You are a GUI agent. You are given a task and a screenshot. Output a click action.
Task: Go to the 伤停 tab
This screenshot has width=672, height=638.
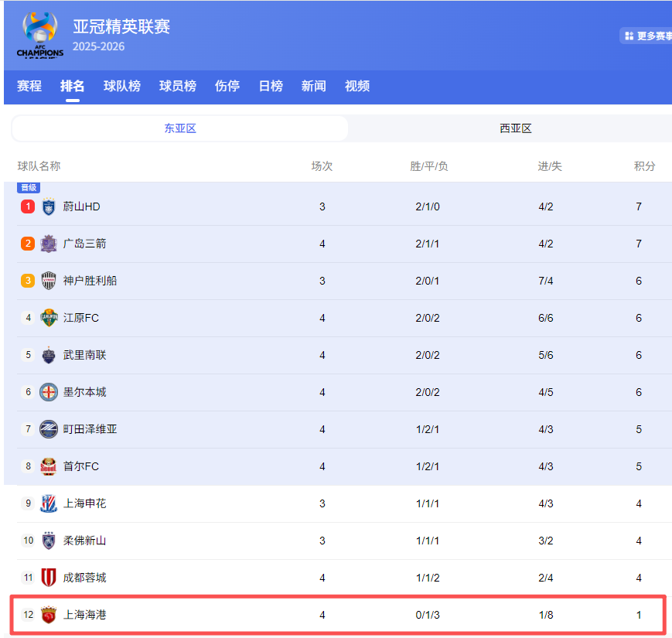click(x=227, y=86)
